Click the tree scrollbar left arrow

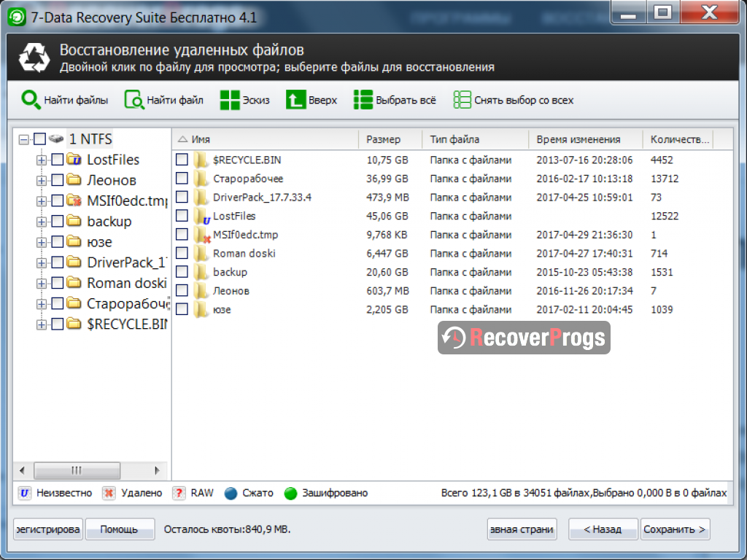pos(22,470)
